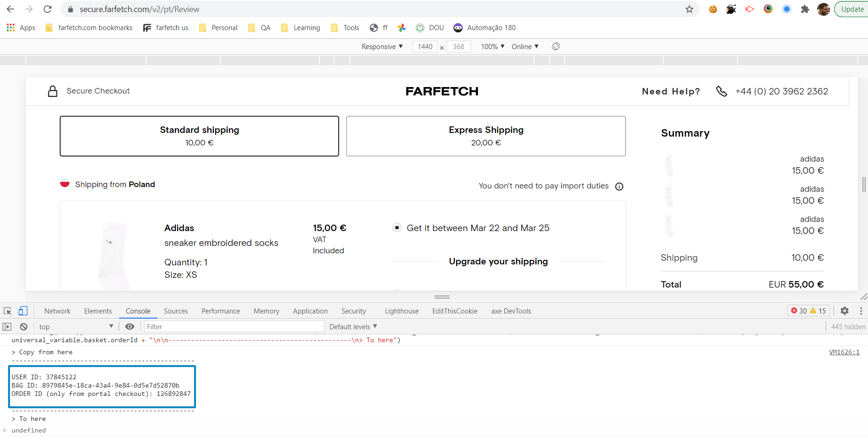Viewport: 868px width, 439px height.
Task: Switch to the Performance tab
Action: tap(221, 311)
